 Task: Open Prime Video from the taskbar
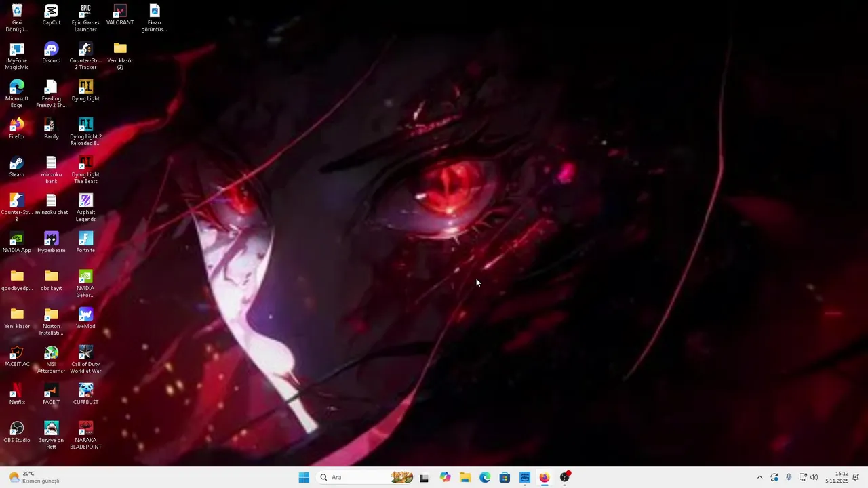pyautogui.click(x=525, y=477)
